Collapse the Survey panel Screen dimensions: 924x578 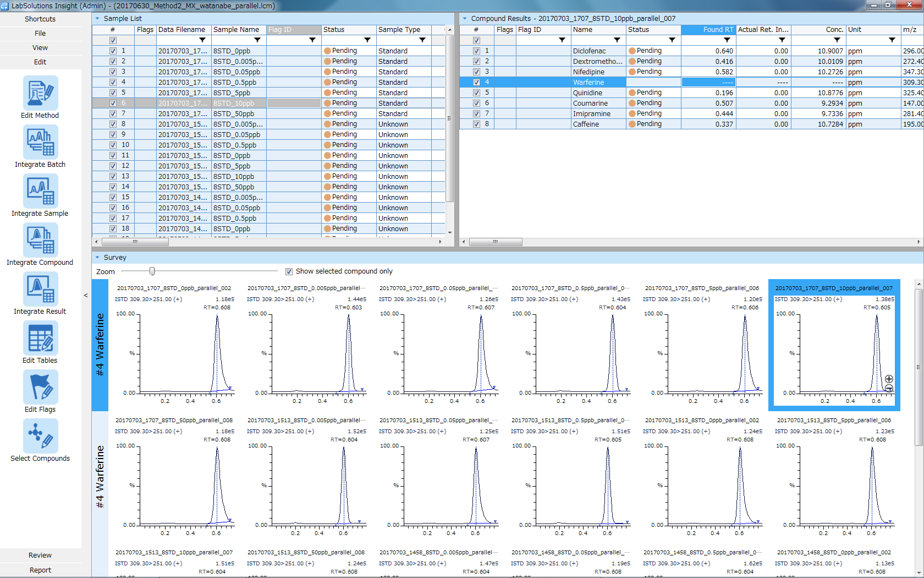pyautogui.click(x=97, y=257)
